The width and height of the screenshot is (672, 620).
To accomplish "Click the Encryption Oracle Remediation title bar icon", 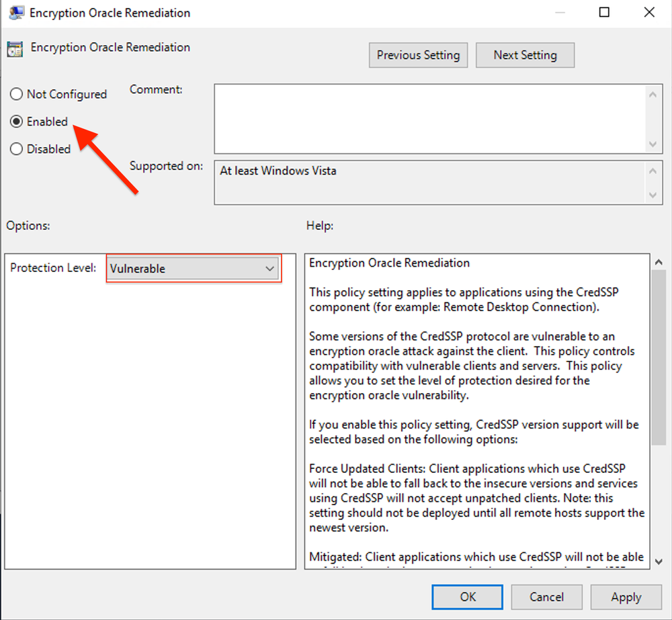I will tap(16, 12).
